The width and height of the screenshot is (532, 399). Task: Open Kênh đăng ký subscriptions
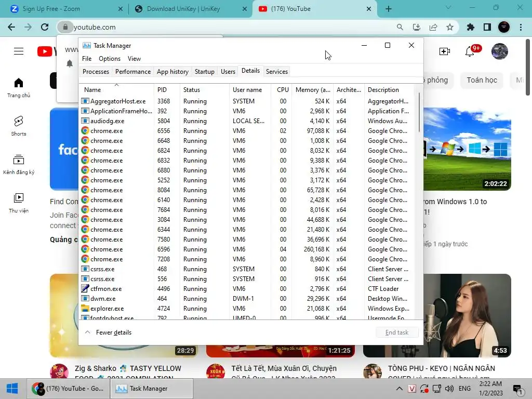19,165
